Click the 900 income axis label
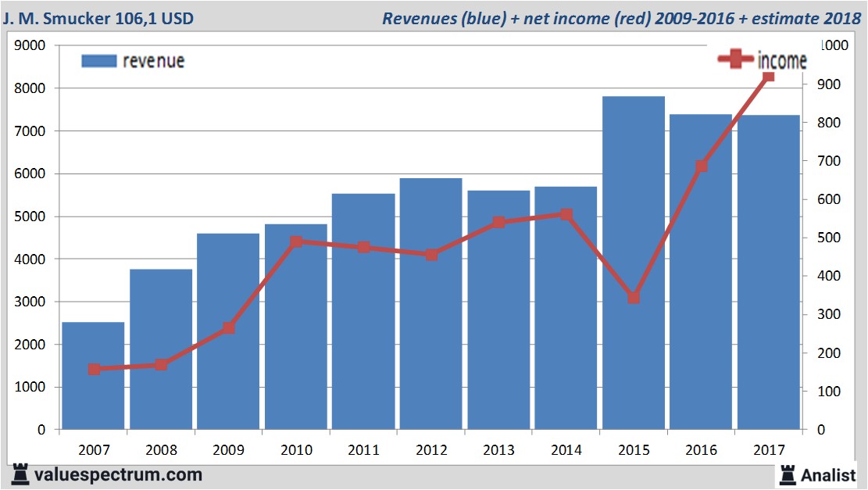Viewport: 868px width, 490px height. click(x=829, y=84)
